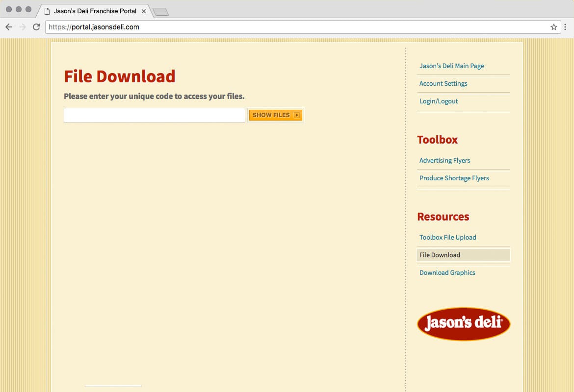574x392 pixels.
Task: Click the browser forward arrow
Action: (22, 27)
